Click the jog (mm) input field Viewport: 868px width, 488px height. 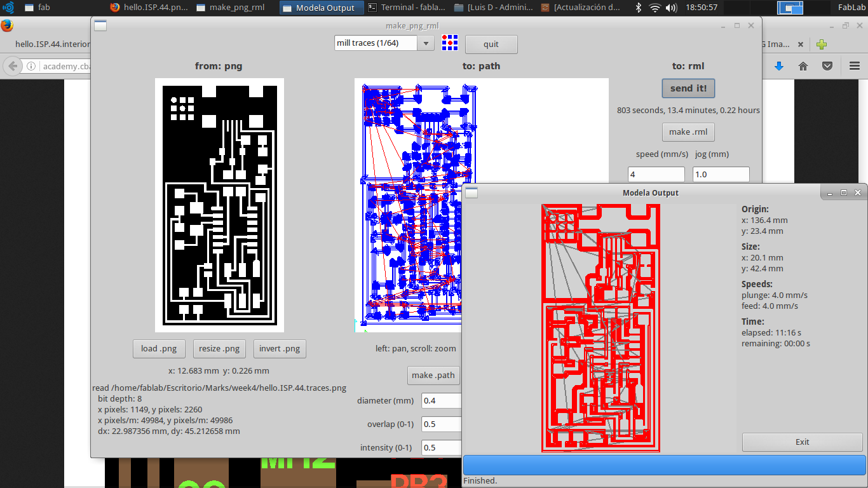click(721, 174)
